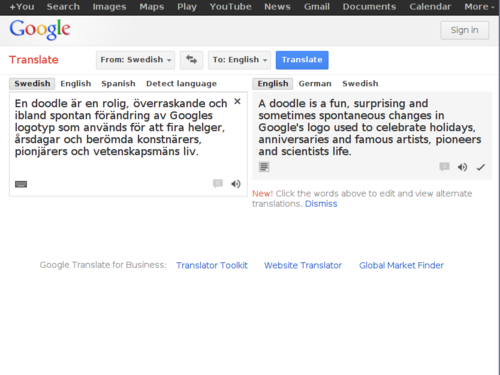This screenshot has width=500, height=375.
Task: Open Maps in the top navigation
Action: coord(152,7)
